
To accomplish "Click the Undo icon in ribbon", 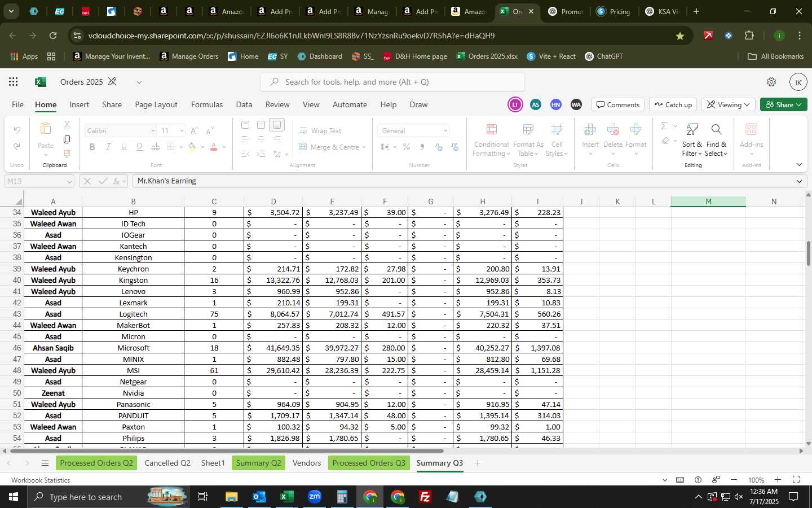I will [x=17, y=130].
